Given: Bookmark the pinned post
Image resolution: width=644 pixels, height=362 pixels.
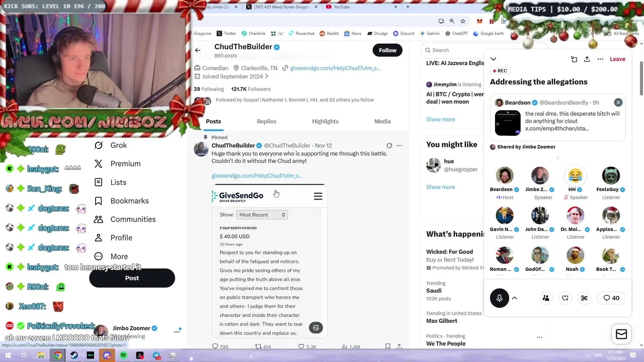Looking at the screenshot, I should [x=387, y=346].
